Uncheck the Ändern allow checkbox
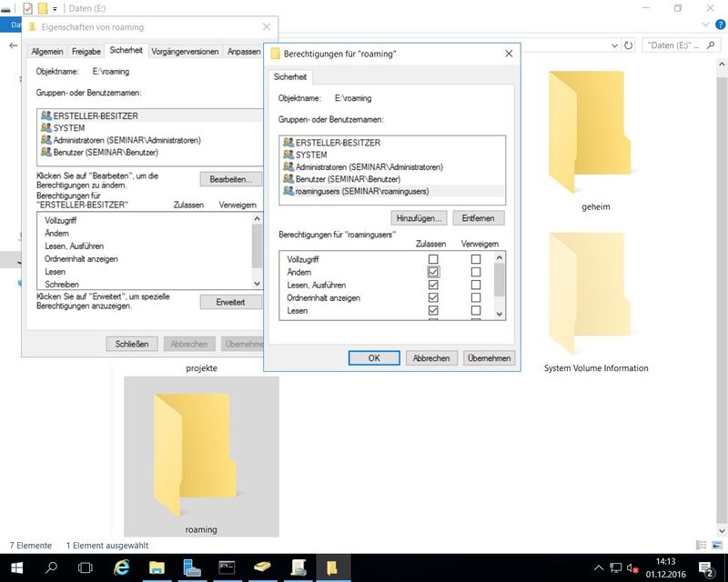Viewport: 728px width, 582px height. click(433, 272)
